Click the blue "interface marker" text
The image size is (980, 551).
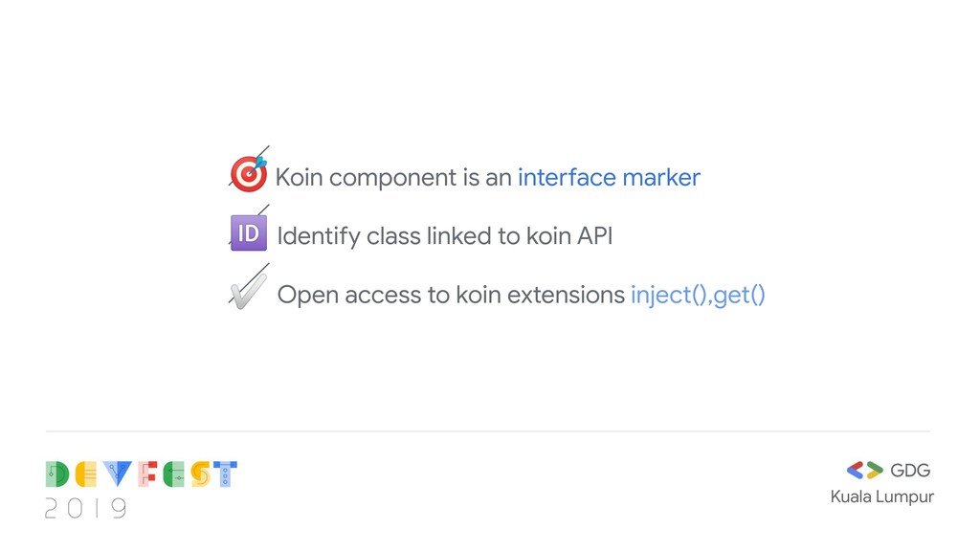(609, 177)
